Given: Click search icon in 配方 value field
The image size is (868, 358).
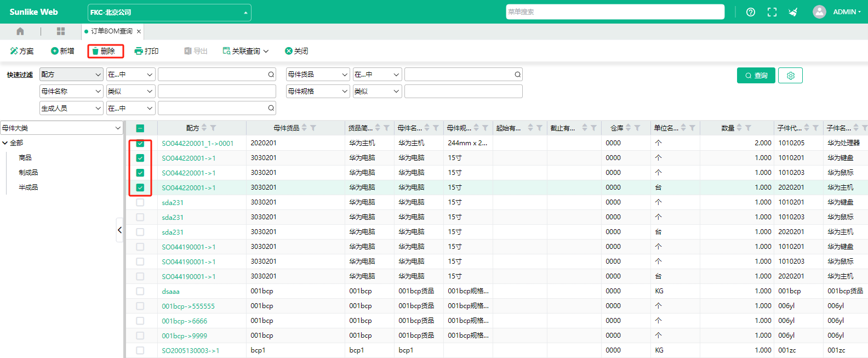Looking at the screenshot, I should [x=271, y=75].
